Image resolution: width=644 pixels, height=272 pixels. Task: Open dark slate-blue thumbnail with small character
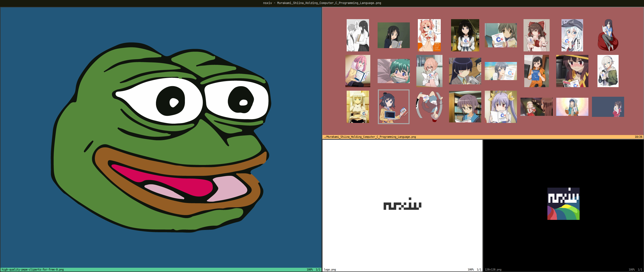(x=608, y=107)
